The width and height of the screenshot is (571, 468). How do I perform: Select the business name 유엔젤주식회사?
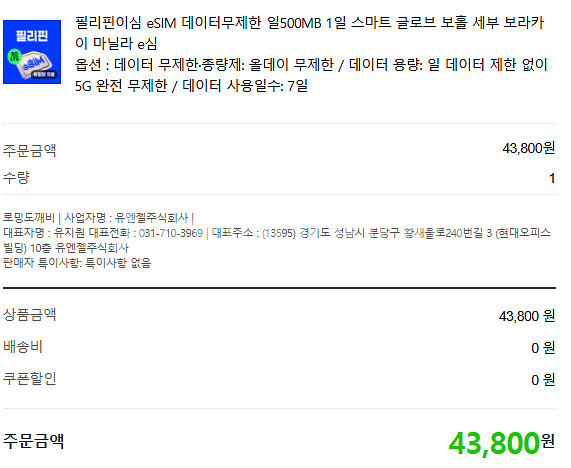[x=151, y=218]
